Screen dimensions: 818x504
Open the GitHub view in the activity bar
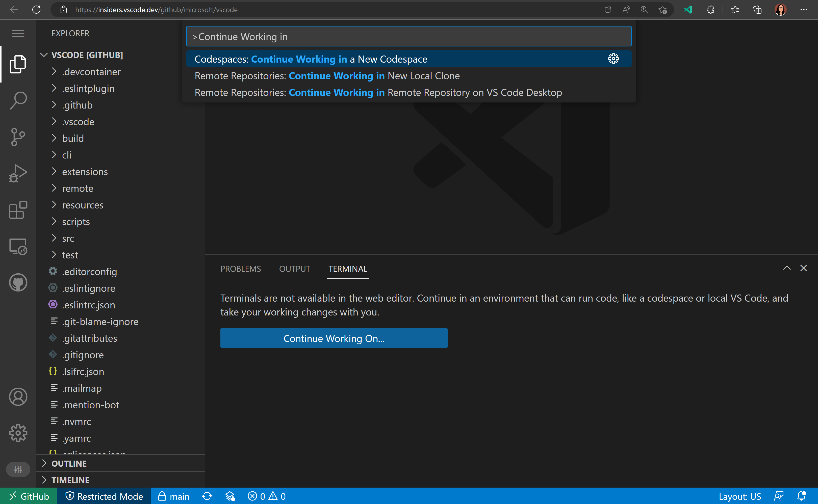[x=18, y=282]
